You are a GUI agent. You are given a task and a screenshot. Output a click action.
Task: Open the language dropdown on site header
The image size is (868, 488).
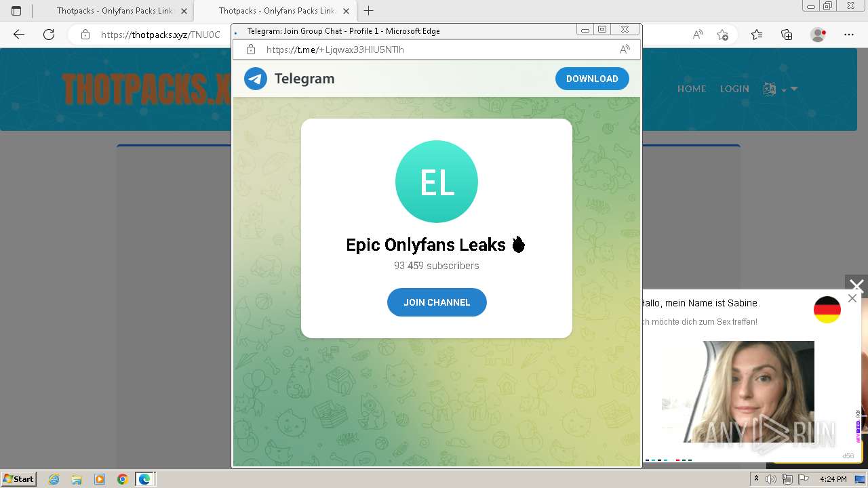click(780, 89)
